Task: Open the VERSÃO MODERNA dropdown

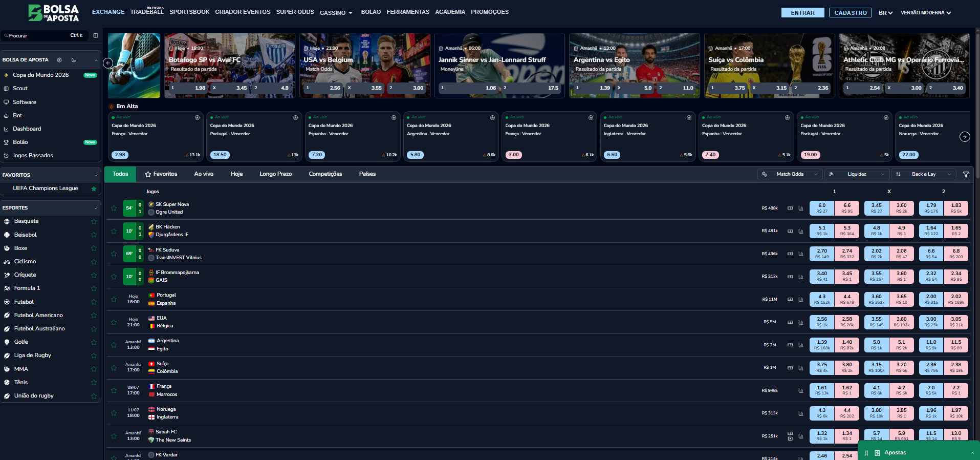Action: 926,13
